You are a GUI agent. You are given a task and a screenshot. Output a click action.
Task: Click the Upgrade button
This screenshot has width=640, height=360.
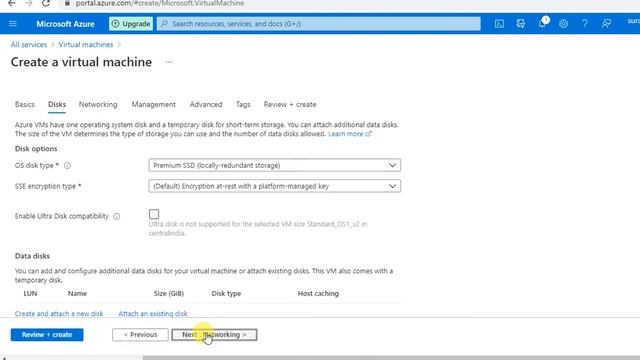pyautogui.click(x=131, y=24)
